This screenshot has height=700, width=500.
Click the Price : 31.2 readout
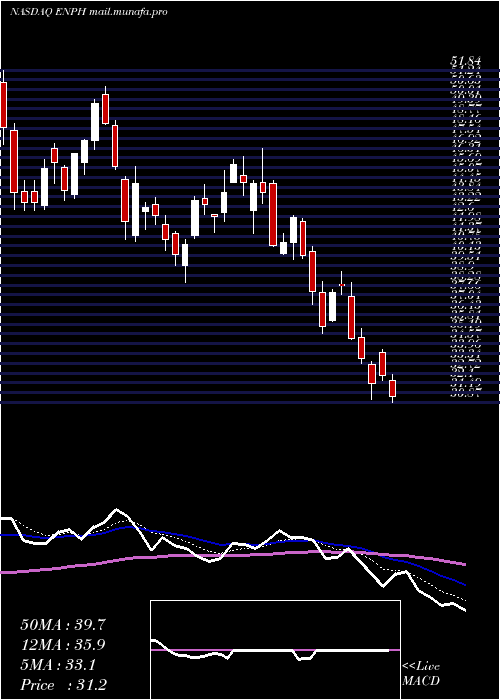pyautogui.click(x=63, y=685)
